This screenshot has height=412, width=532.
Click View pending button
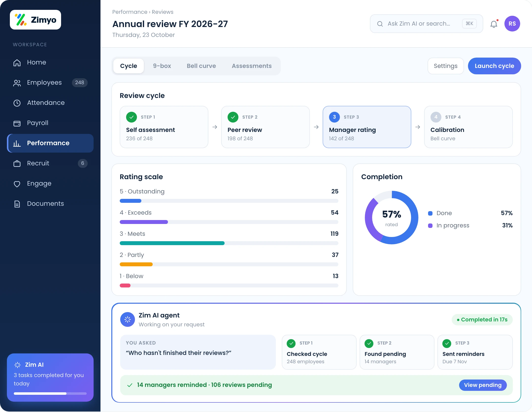[483, 385]
